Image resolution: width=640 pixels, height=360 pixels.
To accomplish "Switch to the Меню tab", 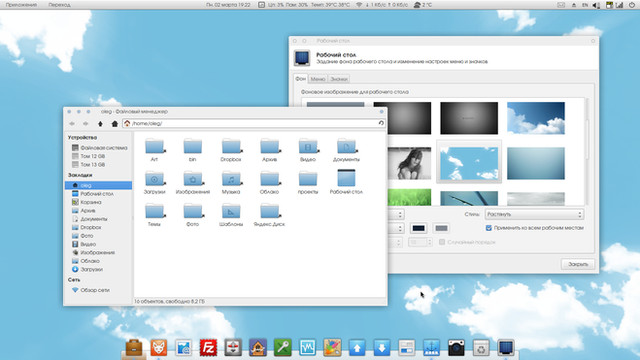I will coord(317,79).
